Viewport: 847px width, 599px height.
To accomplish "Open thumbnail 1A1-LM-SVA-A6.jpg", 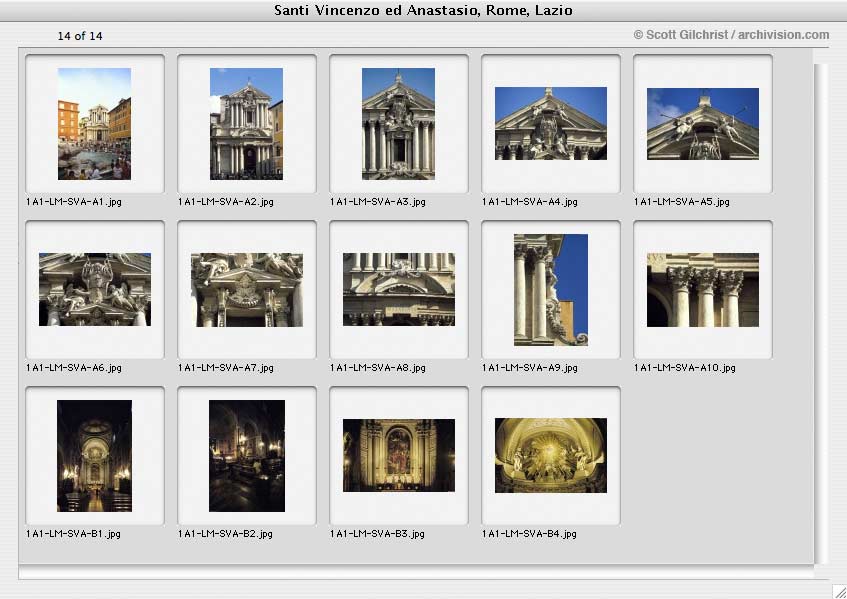I will point(95,290).
